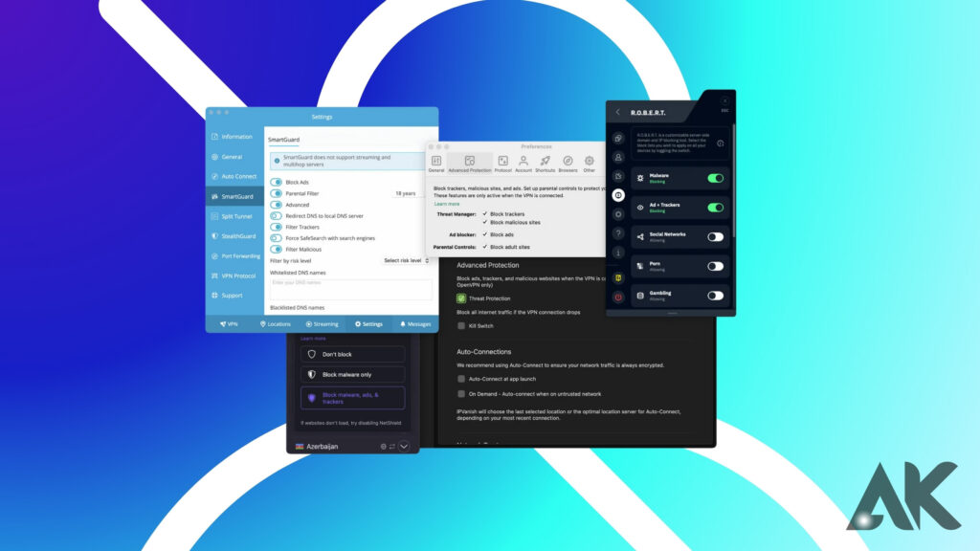This screenshot has height=551, width=980.
Task: Select the Don't block NetShield option
Action: pyautogui.click(x=352, y=354)
